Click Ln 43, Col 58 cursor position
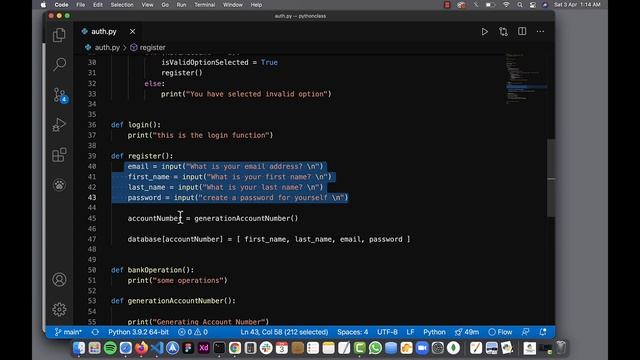Viewport: 640px width, 360px height. tap(284, 332)
